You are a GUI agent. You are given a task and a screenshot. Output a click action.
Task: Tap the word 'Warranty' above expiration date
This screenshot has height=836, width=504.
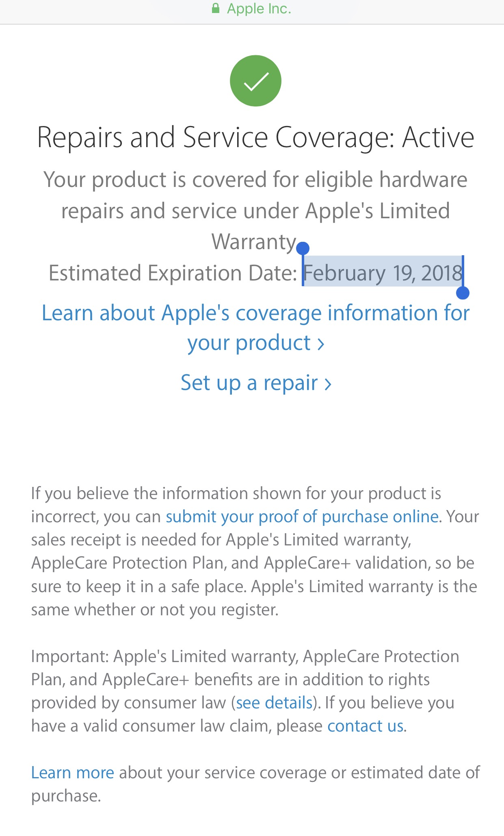[254, 242]
